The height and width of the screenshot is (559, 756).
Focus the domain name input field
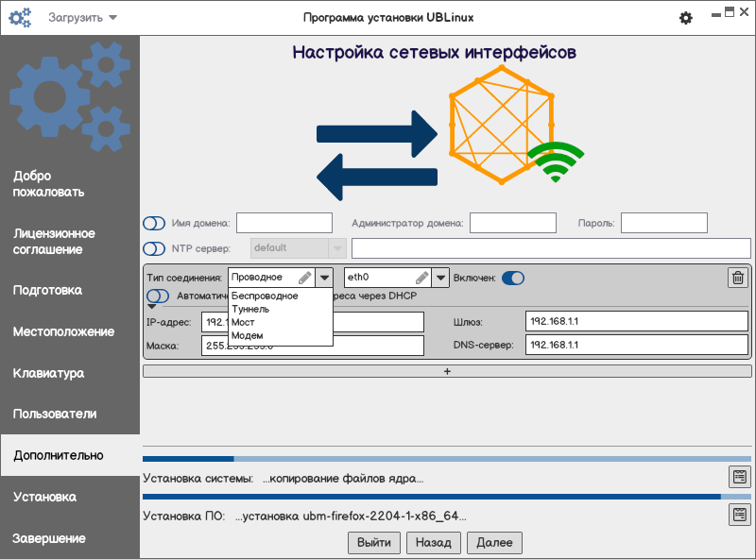[x=284, y=223]
